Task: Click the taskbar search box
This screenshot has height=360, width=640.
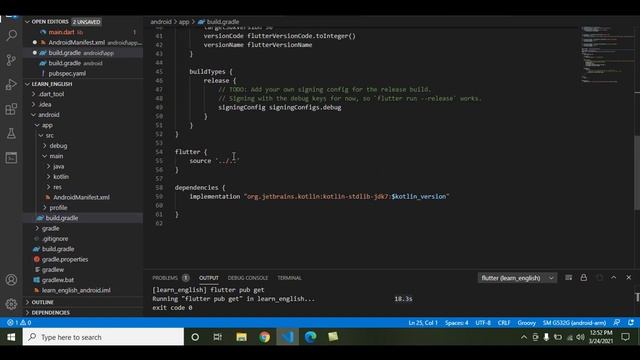Action: (103, 337)
